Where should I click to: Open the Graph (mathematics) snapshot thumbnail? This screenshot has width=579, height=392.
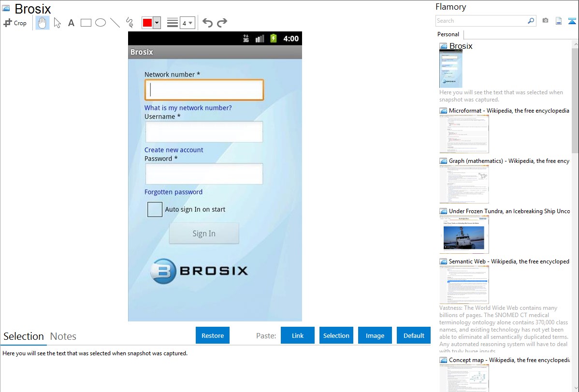tap(464, 184)
